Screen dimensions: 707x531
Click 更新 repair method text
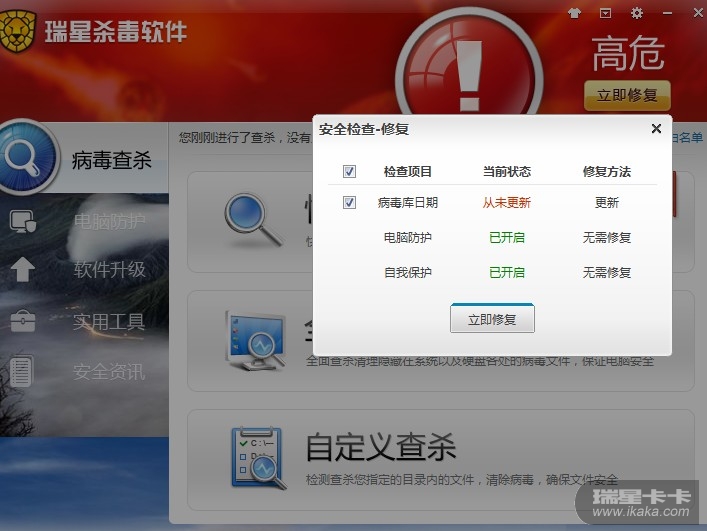606,203
